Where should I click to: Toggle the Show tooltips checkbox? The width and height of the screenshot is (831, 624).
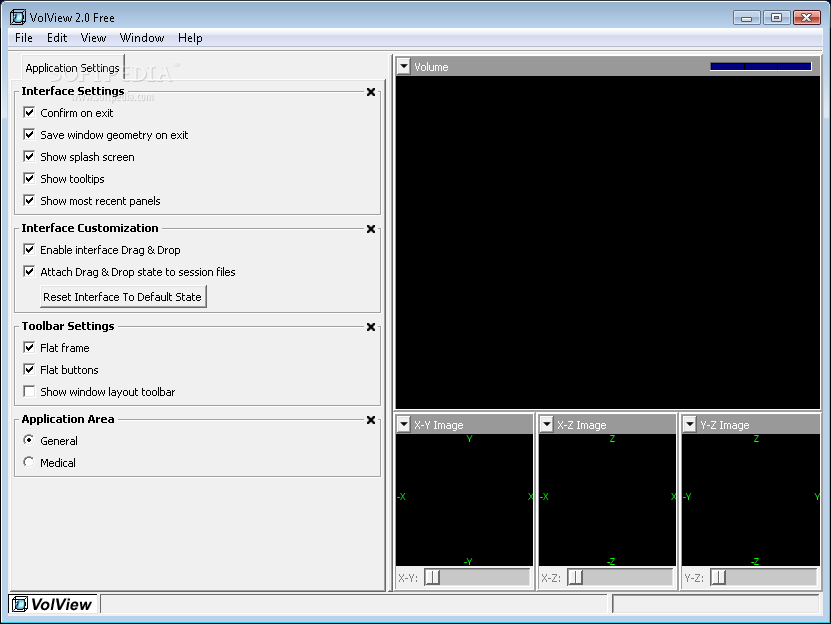(29, 179)
